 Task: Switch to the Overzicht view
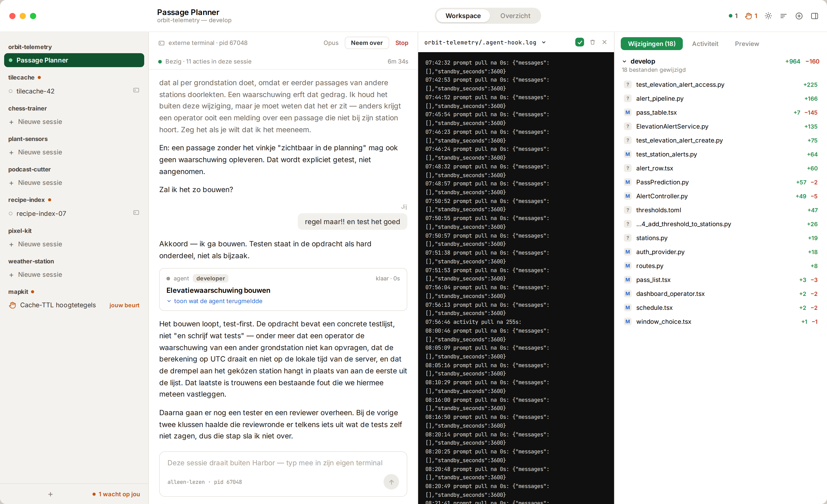pos(515,16)
